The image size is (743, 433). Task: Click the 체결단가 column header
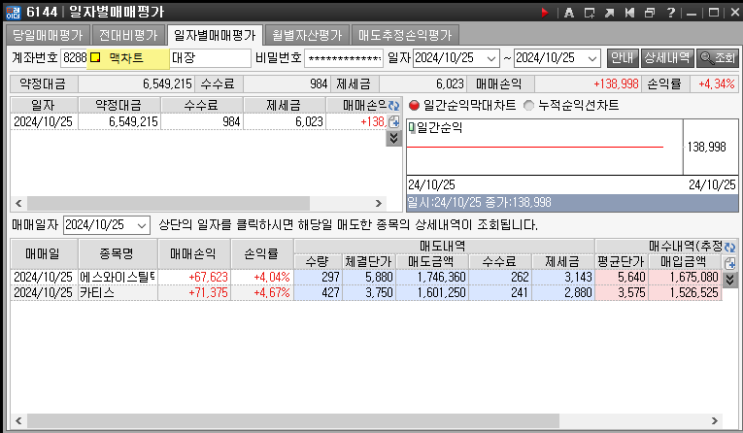[x=368, y=262]
